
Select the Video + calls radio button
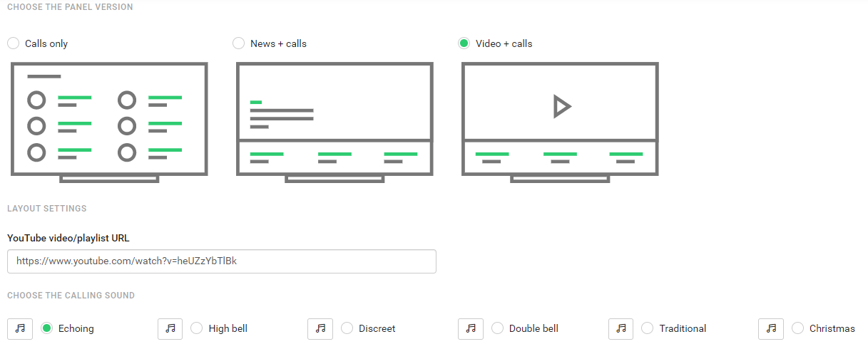pyautogui.click(x=464, y=43)
